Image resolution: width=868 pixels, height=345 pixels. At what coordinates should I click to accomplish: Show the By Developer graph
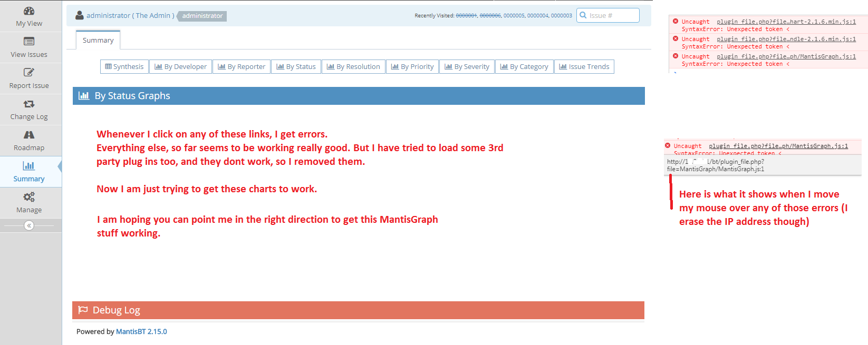coord(180,66)
